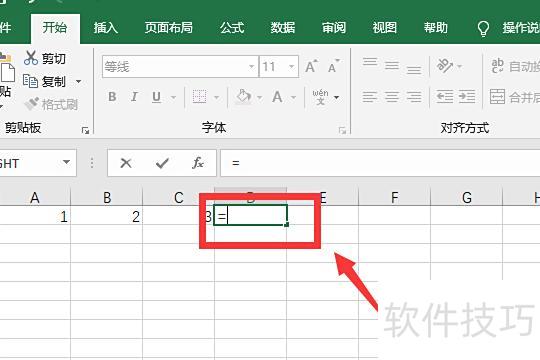Click cell C1 containing 3

click(178, 216)
